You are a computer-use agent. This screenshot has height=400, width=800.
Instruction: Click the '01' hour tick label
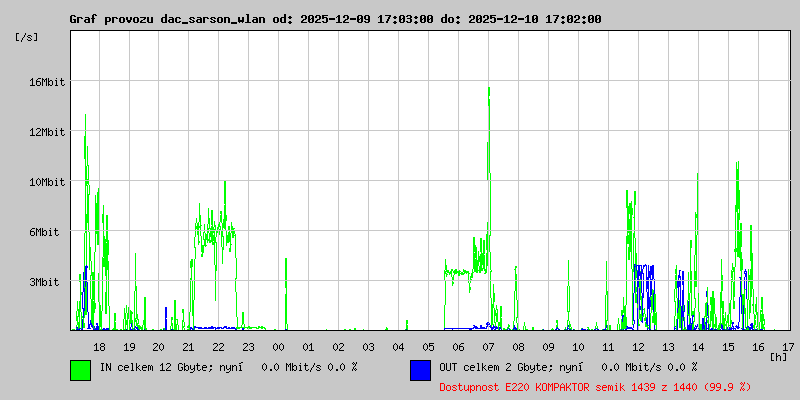tap(308, 347)
